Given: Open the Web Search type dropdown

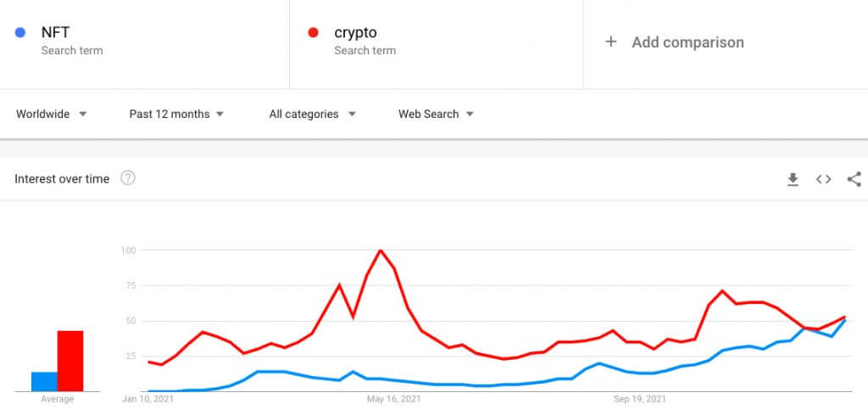Looking at the screenshot, I should (x=437, y=114).
